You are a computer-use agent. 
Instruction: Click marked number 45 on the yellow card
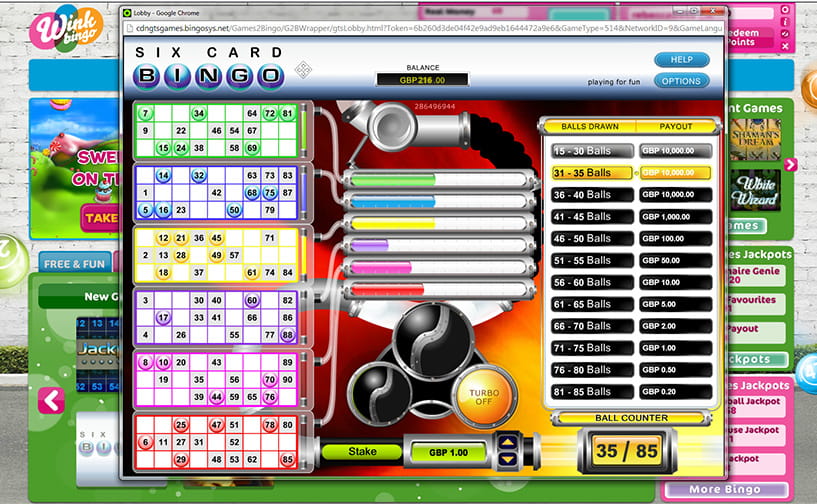tap(216, 238)
